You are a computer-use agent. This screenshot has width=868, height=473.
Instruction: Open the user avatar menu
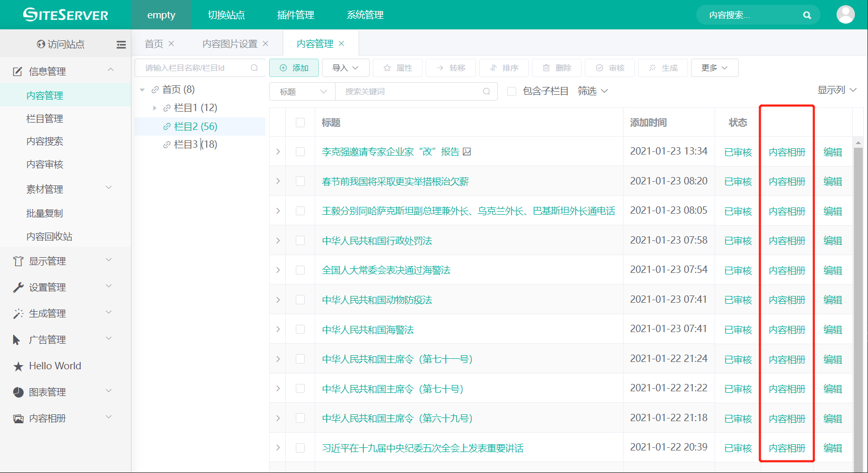click(845, 15)
